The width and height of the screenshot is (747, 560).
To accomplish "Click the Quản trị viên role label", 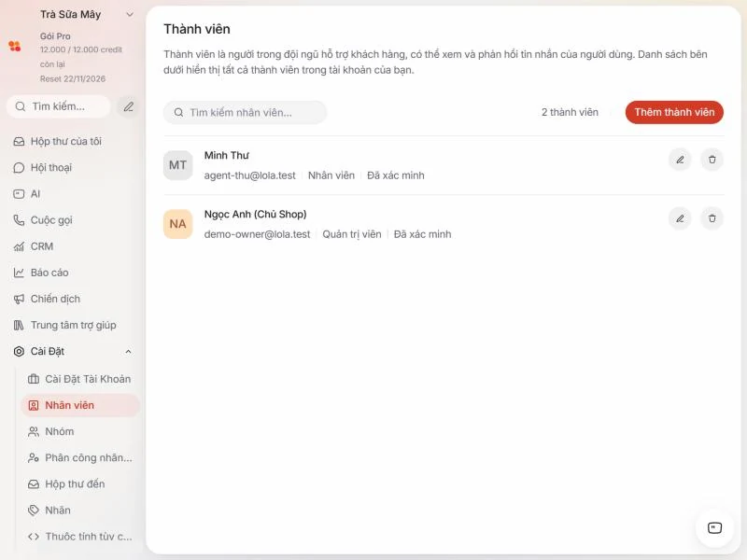I will coord(352,234).
